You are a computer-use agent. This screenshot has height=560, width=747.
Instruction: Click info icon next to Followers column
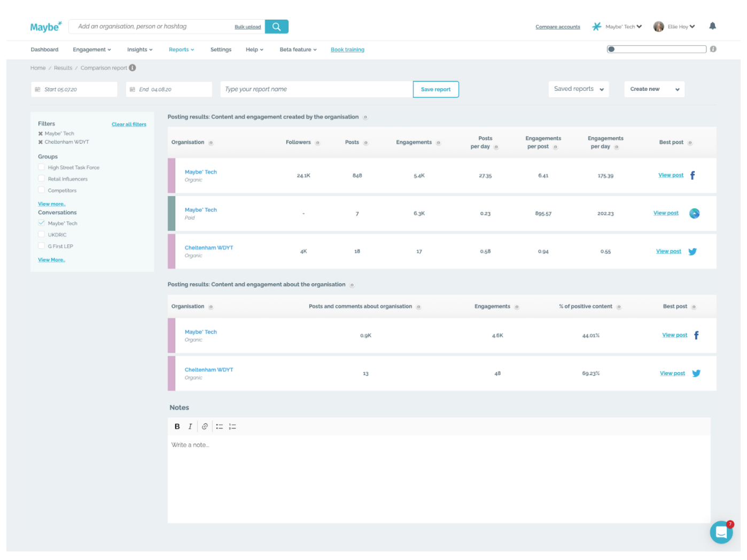coord(317,143)
